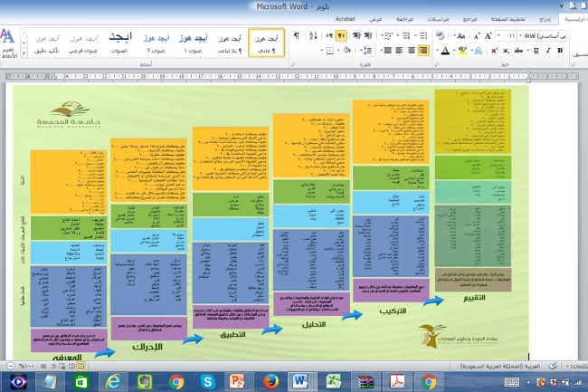Zoom out with the minus button
Image resolution: width=588 pixels, height=392 pixels.
click(x=11, y=366)
